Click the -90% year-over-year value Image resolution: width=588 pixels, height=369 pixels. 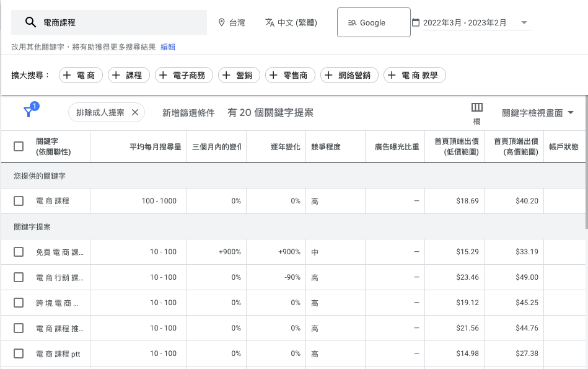tap(292, 277)
